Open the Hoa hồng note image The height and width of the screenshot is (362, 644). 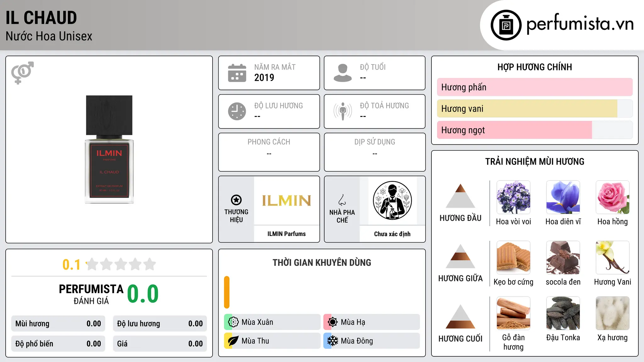(x=613, y=197)
